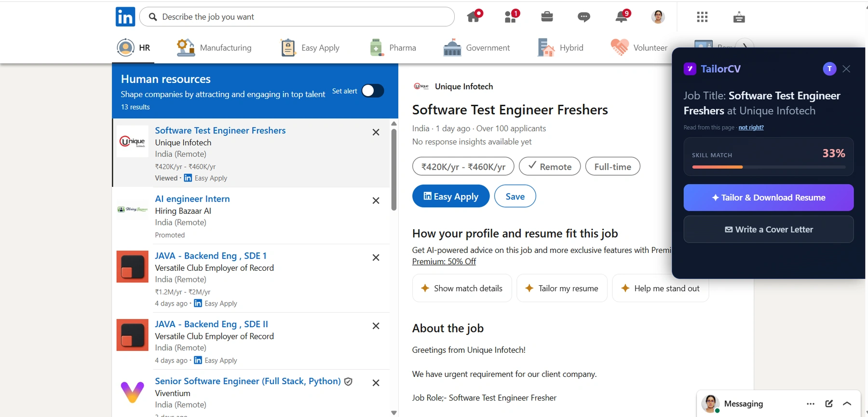Open Messaging widget more options ellipsis
Screen dimensions: 868x417
pos(811,404)
